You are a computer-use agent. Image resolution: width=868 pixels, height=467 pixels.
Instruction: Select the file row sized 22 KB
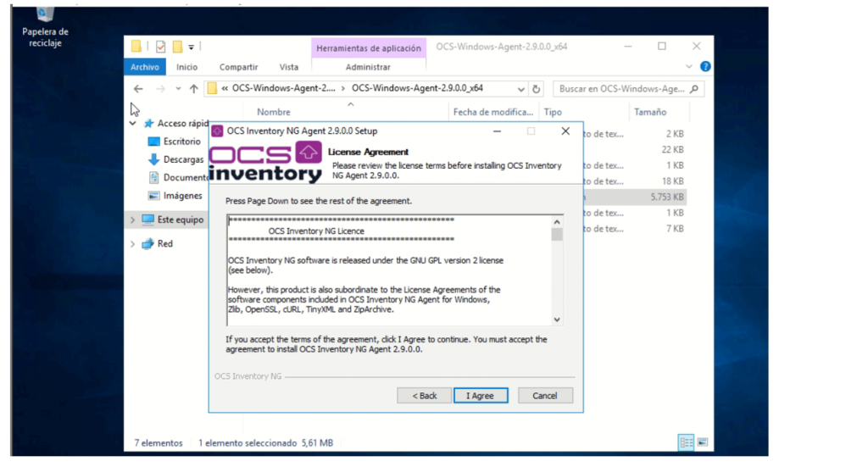coord(635,149)
